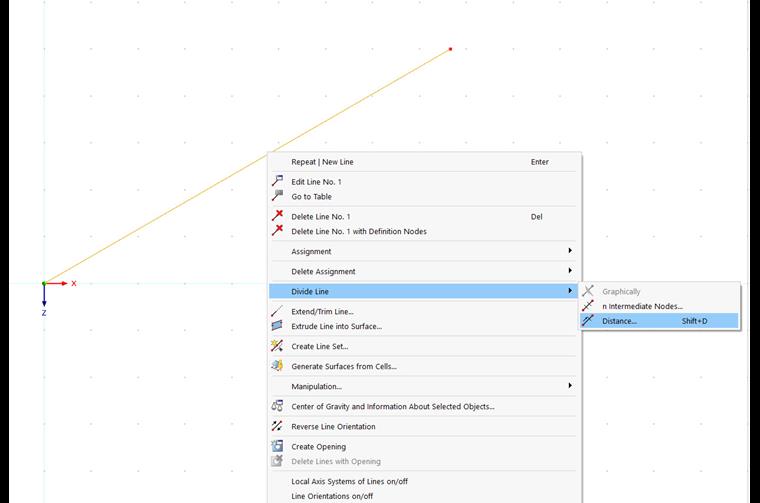Click the Delete Lines with Opening icon

click(x=277, y=460)
